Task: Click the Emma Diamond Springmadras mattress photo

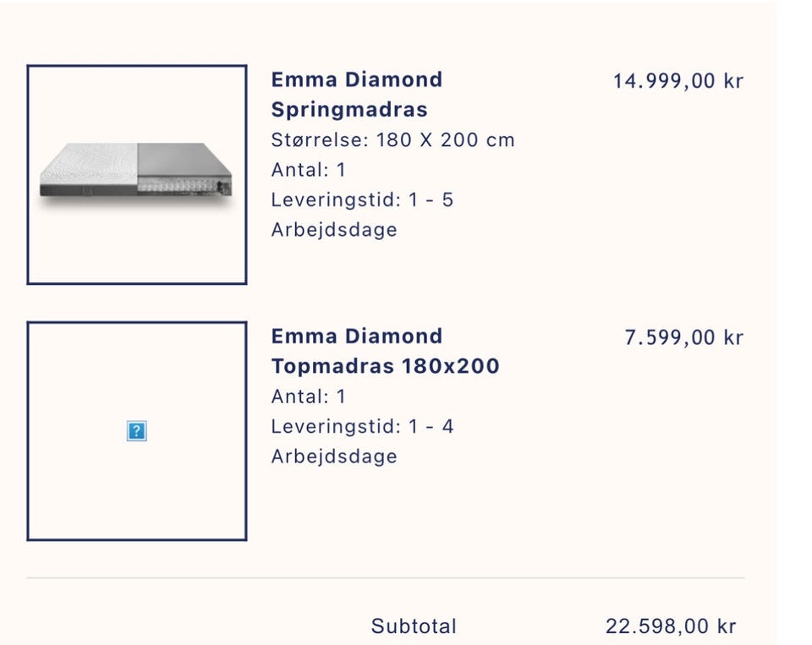Action: (x=136, y=173)
